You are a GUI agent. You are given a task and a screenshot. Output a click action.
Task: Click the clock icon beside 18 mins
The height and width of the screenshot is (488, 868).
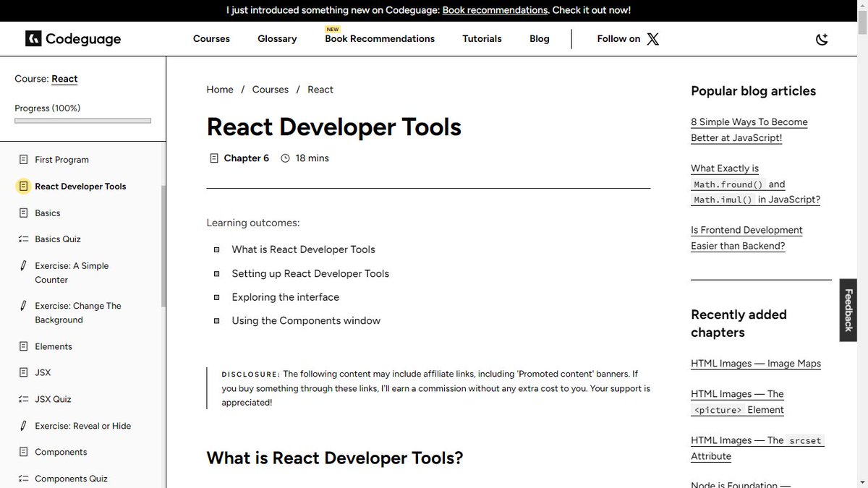pyautogui.click(x=285, y=158)
